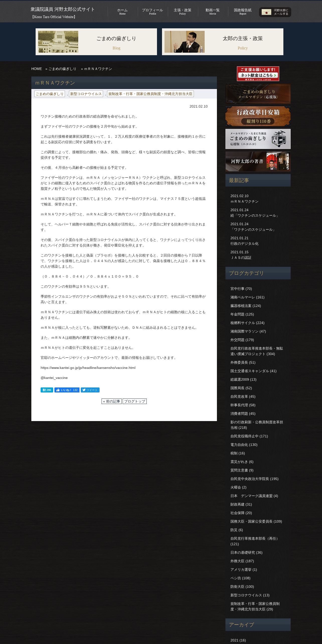Click the 太郎の主張・政策 banner title
Screen dimensions: 322x644
243,38
